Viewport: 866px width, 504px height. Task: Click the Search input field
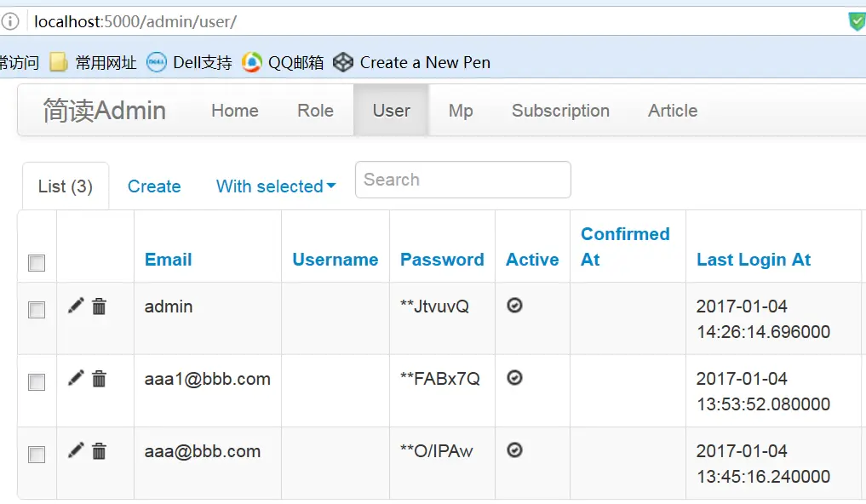coord(462,180)
